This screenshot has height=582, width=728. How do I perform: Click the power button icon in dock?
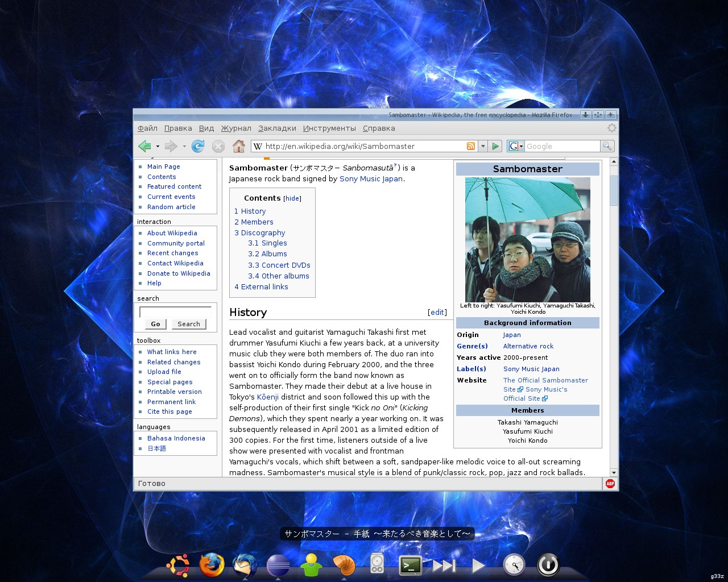548,565
